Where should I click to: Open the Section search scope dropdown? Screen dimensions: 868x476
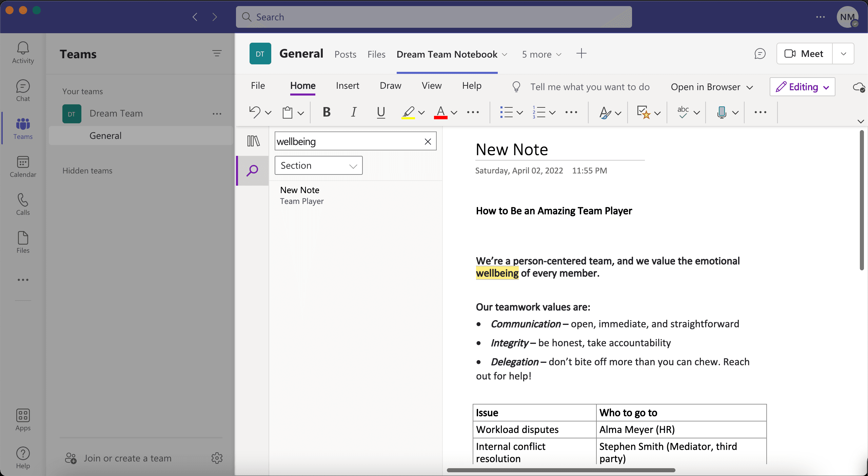pyautogui.click(x=318, y=165)
